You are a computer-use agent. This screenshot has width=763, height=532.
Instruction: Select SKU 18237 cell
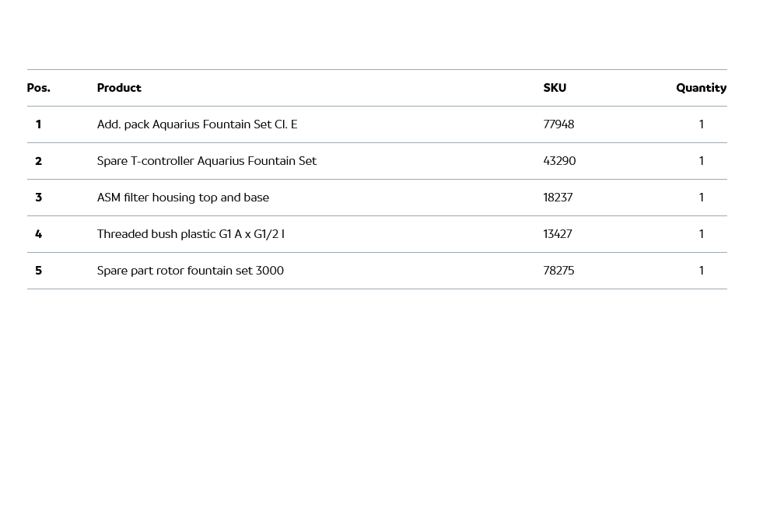click(x=558, y=198)
